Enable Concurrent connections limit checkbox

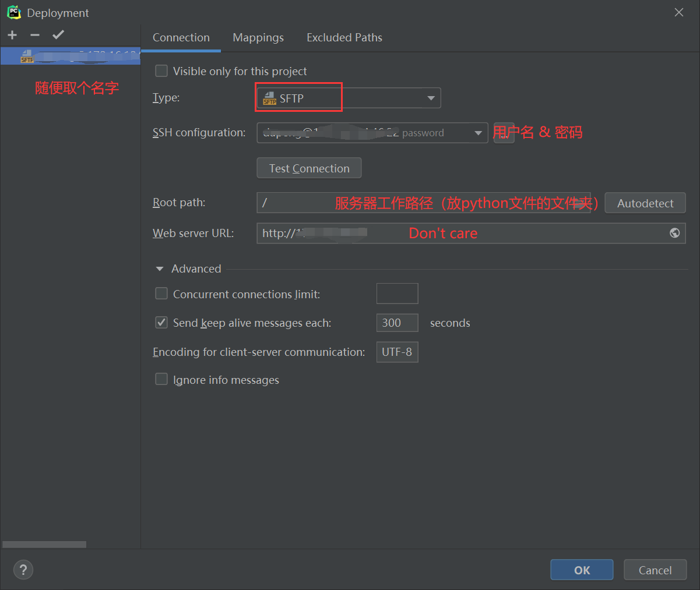(x=161, y=294)
